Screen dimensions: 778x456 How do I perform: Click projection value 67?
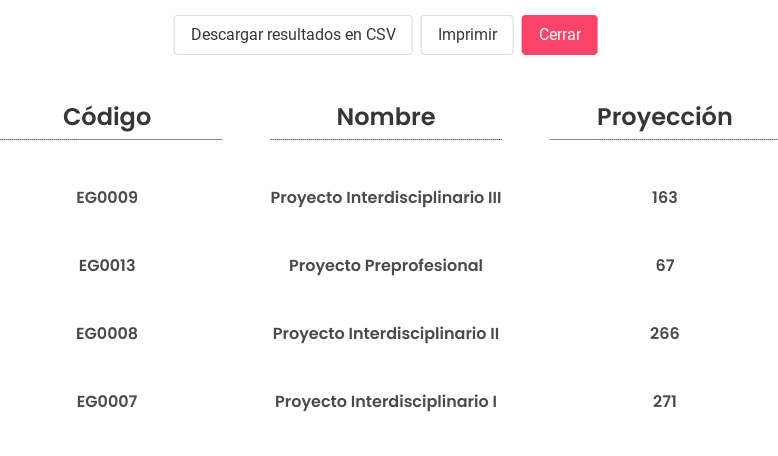[665, 265]
